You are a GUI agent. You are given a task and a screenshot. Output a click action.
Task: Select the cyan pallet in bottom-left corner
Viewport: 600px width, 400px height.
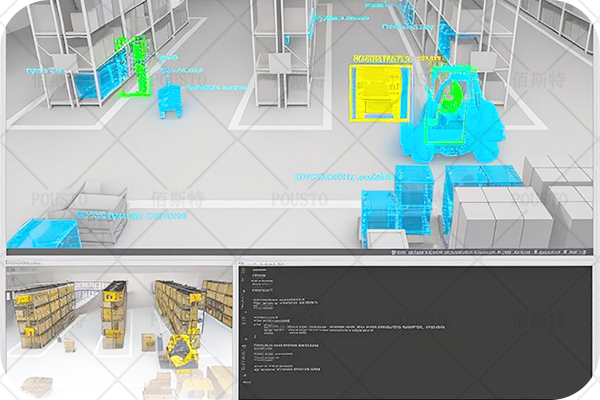click(x=43, y=234)
